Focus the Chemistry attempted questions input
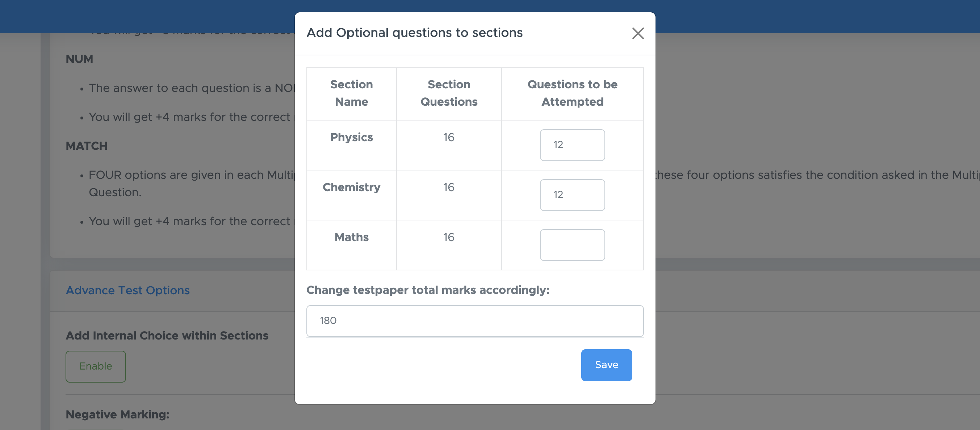 [x=572, y=195]
